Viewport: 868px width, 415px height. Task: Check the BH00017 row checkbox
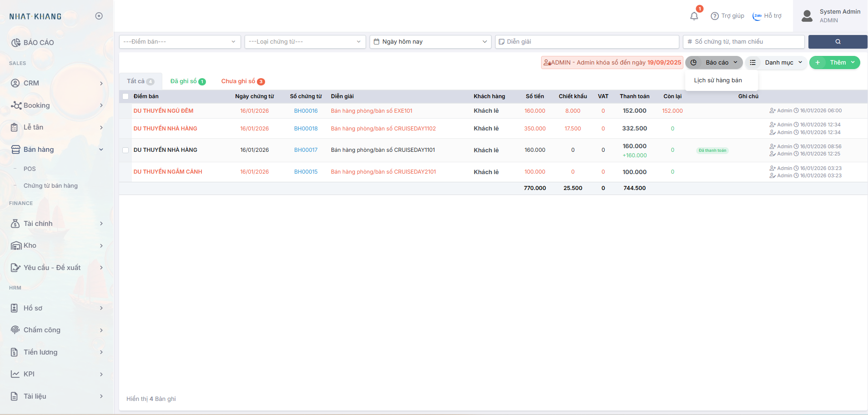point(125,150)
